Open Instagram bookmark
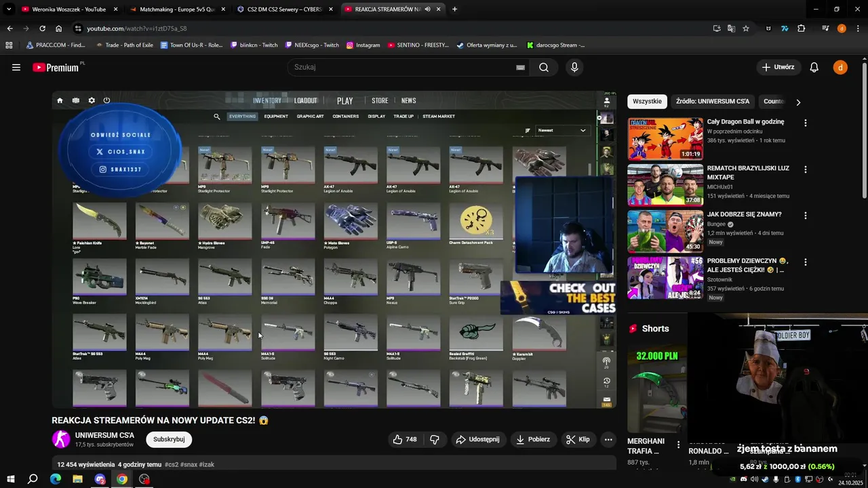The width and height of the screenshot is (868, 488). 363,45
